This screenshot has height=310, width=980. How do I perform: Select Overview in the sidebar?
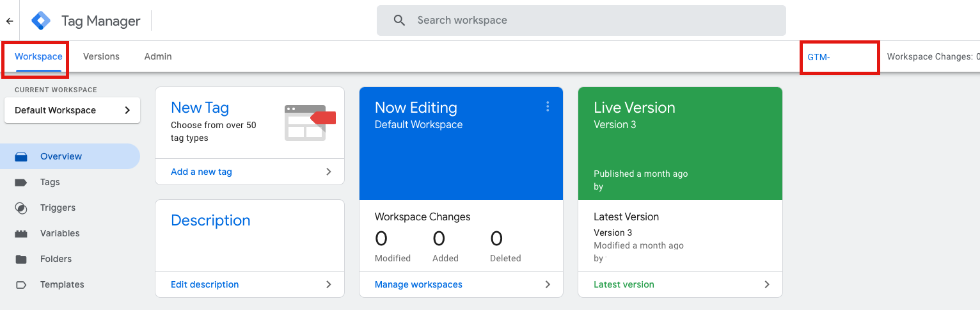(x=70, y=156)
